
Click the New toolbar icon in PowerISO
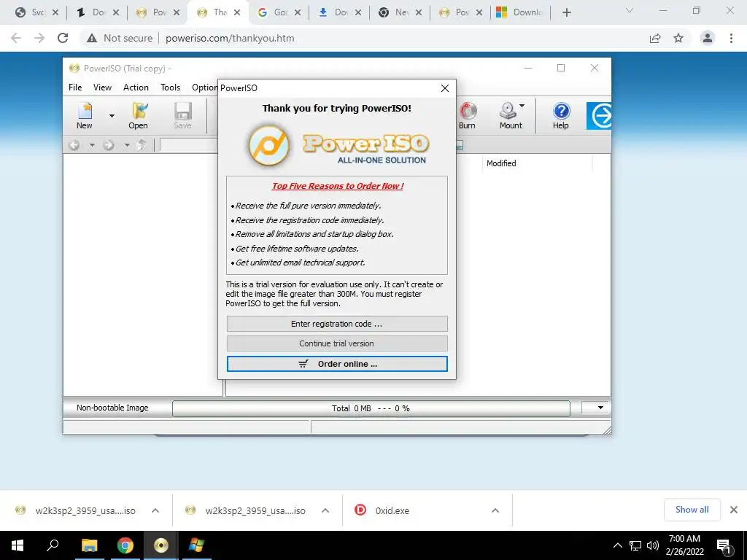(x=85, y=111)
